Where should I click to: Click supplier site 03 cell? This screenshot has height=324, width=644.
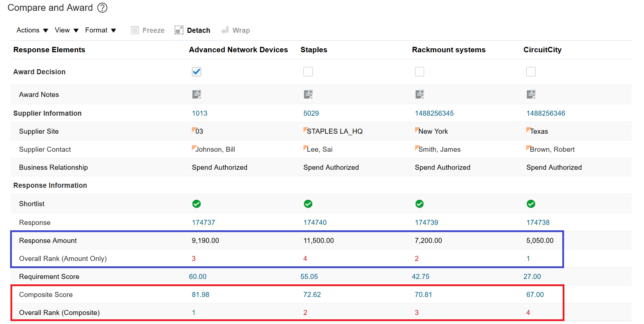pos(199,131)
